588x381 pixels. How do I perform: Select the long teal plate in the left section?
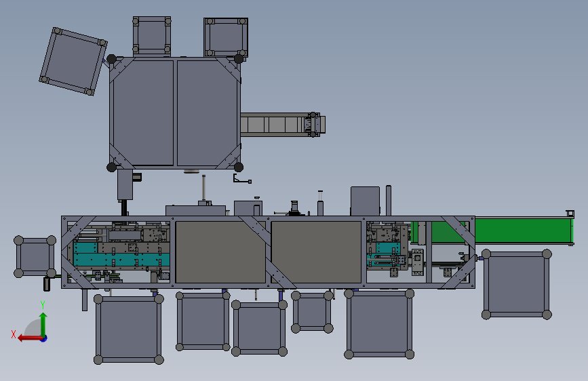tap(121, 260)
